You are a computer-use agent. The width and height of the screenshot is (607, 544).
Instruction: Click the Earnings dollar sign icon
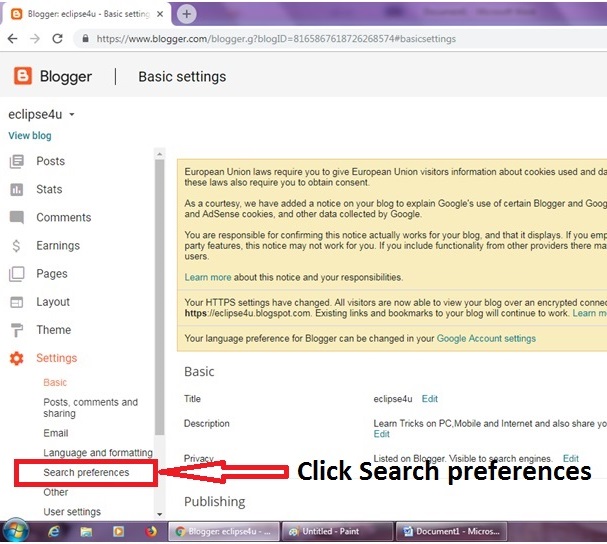16,245
